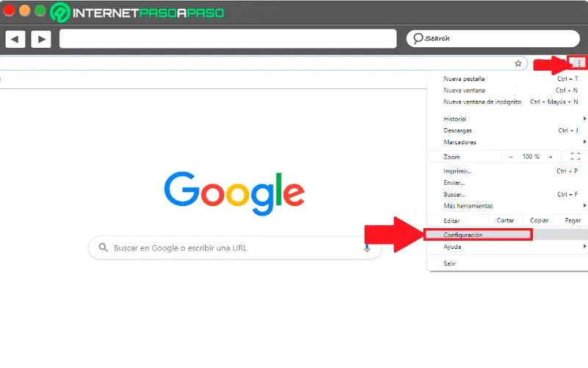Click the magnifier icon in Search bar
588x368 pixels.
tap(417, 38)
